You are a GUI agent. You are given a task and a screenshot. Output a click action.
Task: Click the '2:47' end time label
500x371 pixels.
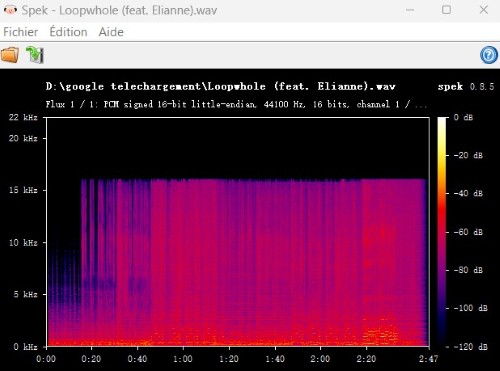coord(429,359)
